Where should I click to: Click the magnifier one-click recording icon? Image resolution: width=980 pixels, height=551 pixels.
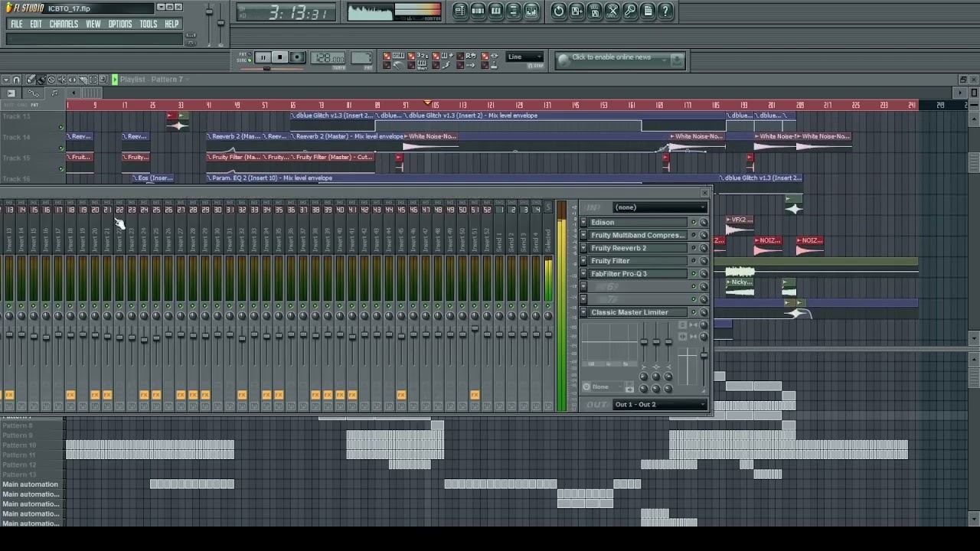point(630,11)
